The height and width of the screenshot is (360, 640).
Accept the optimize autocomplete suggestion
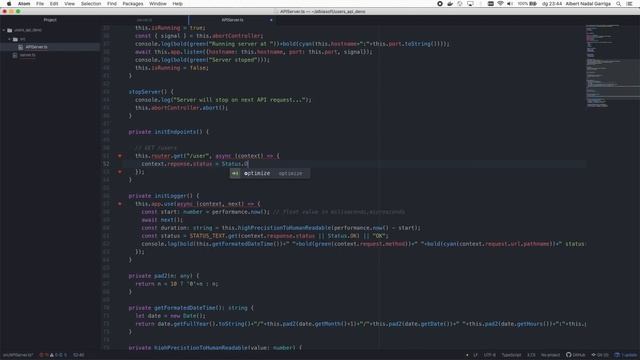point(269,173)
